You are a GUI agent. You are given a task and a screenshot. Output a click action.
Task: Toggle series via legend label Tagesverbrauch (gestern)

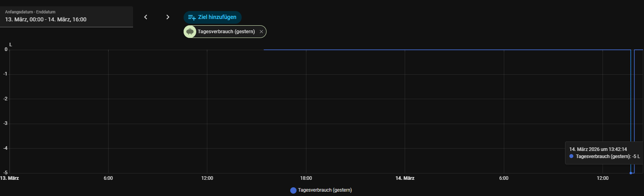(325, 190)
